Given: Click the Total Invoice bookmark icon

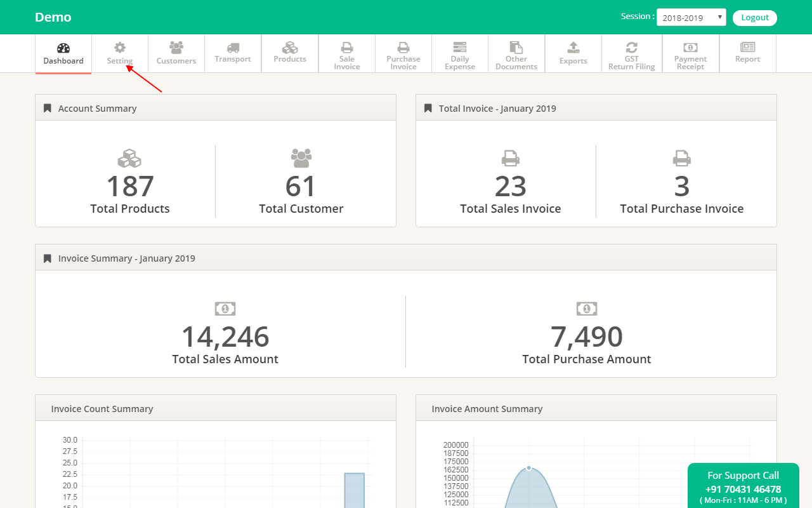Looking at the screenshot, I should (428, 109).
